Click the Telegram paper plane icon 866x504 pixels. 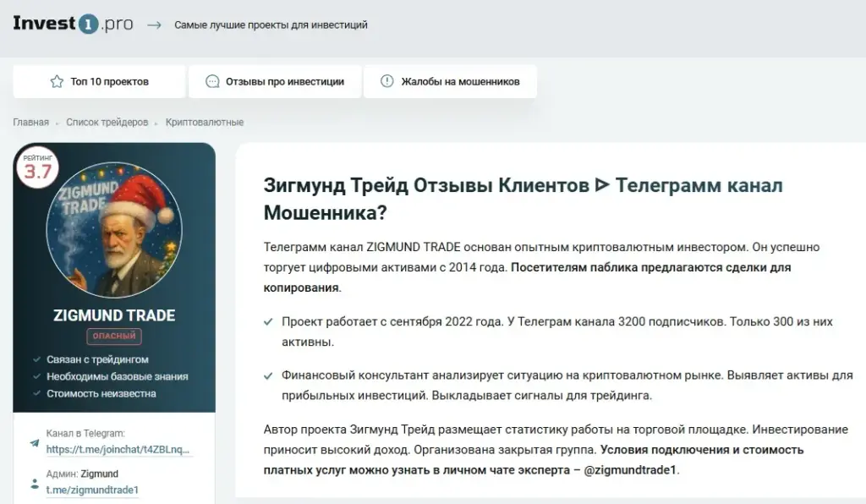pyautogui.click(x=34, y=443)
